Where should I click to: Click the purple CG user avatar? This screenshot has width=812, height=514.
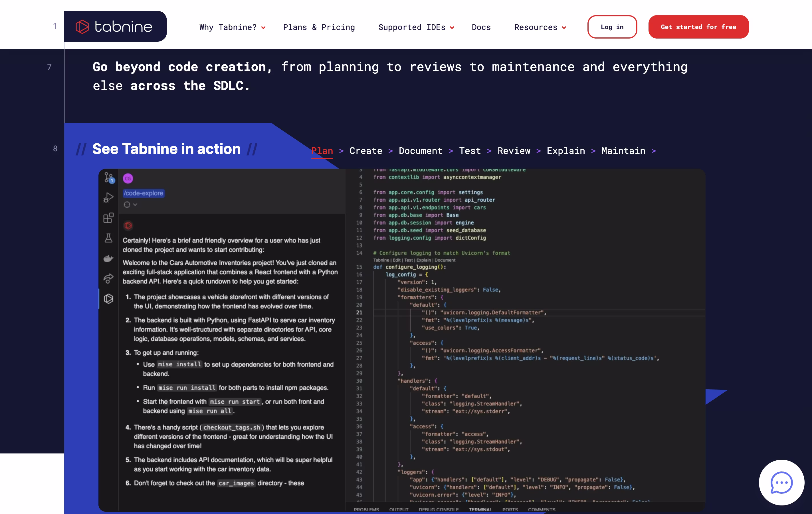[x=128, y=178]
